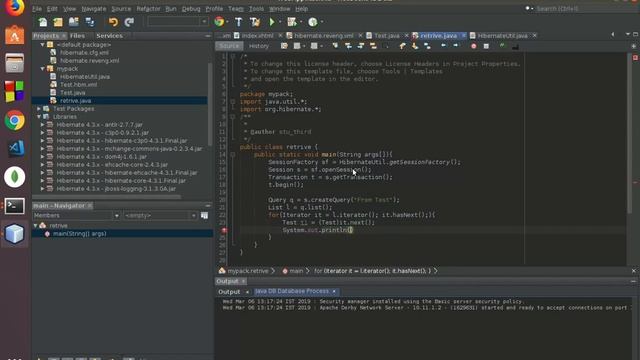640x360 pixels.
Task: Click Projects panel horizontal scrollbar
Action: 106,197
